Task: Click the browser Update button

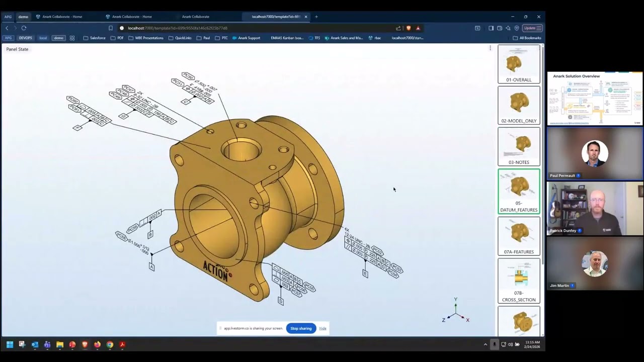Action: [x=532, y=28]
